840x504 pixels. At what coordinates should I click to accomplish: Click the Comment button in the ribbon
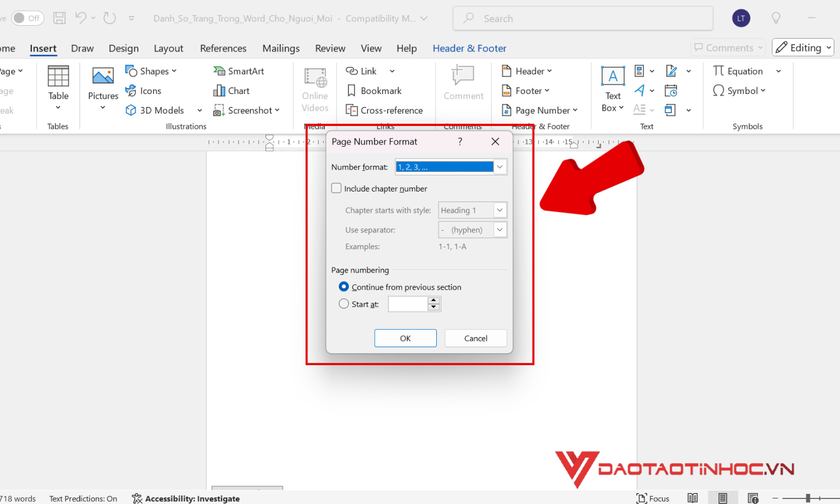[x=463, y=83]
